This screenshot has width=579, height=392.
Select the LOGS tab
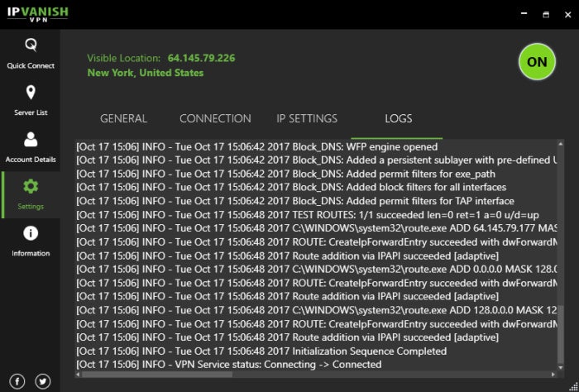399,118
